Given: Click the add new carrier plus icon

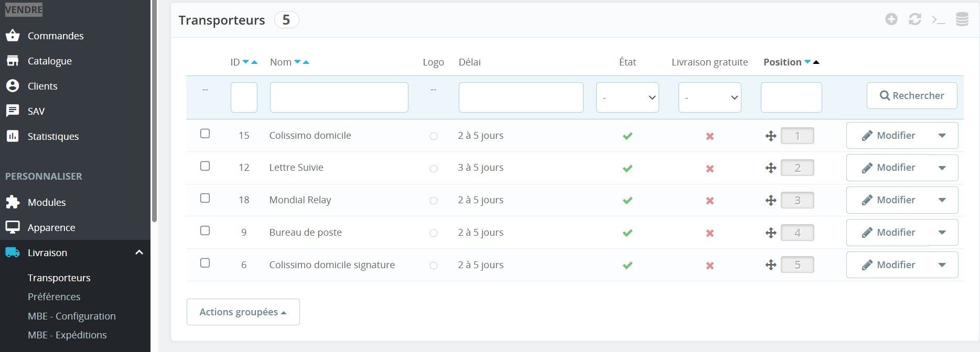Looking at the screenshot, I should pos(891,19).
